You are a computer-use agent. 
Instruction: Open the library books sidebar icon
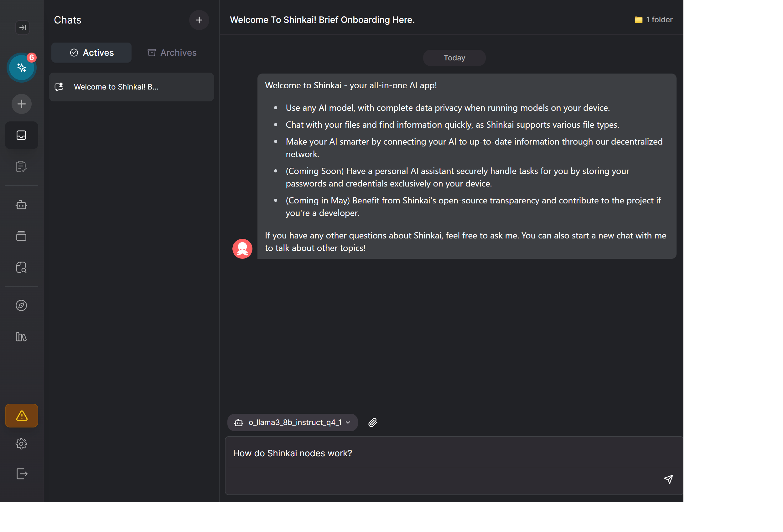[x=22, y=337]
